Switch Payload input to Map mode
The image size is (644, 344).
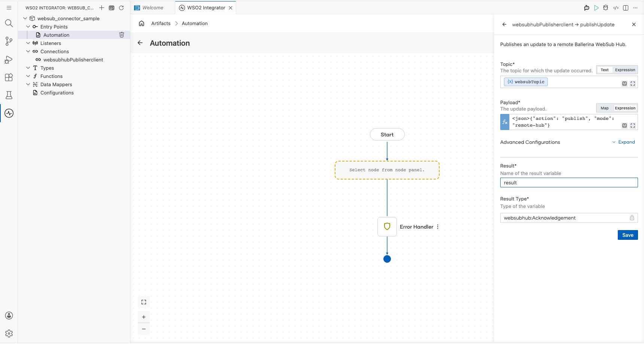coord(605,108)
